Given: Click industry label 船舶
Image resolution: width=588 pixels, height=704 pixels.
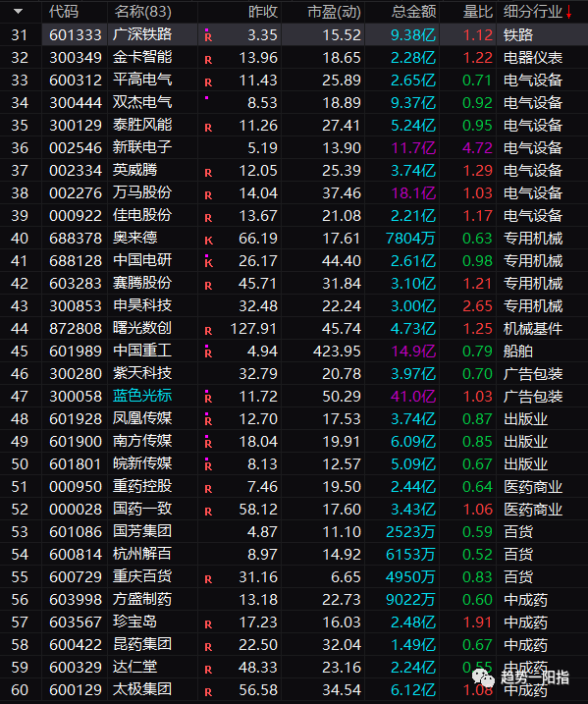Looking at the screenshot, I should tap(518, 352).
